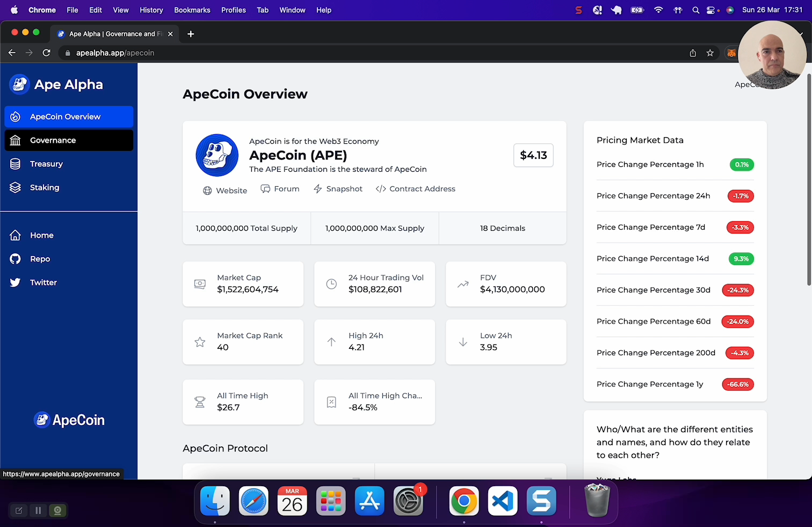Open the Profiles menu
This screenshot has height=527, width=812.
(x=234, y=10)
